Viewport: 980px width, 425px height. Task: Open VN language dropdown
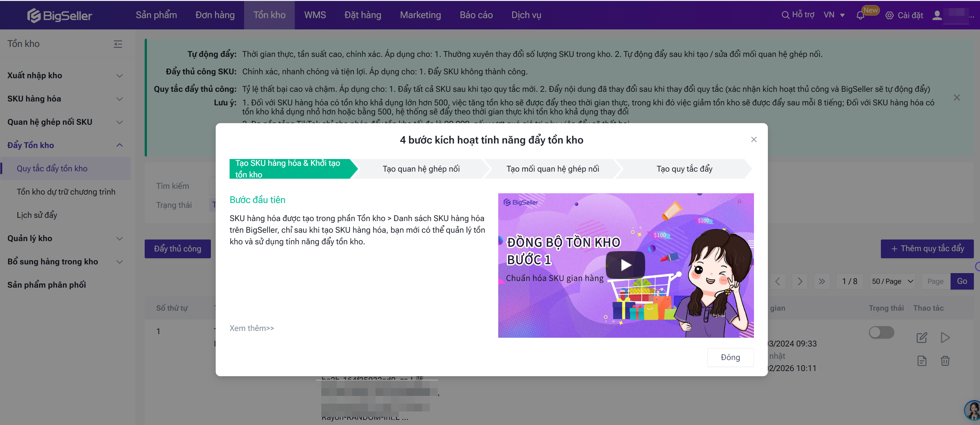tap(834, 15)
